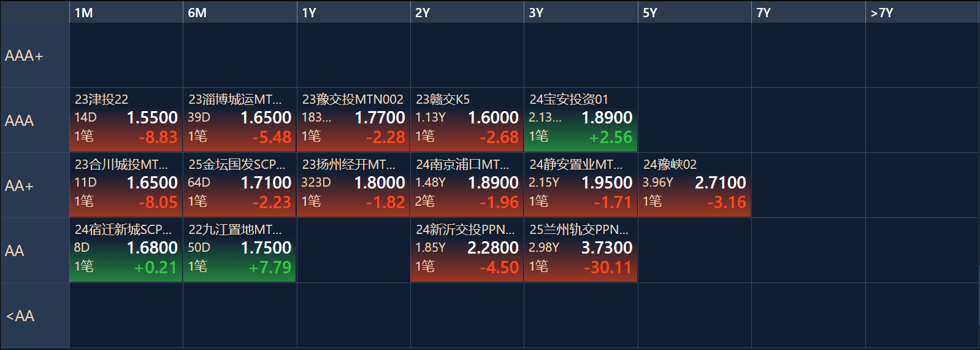The image size is (980, 350).
Task: Click the 2笔 trade count
Action: (x=424, y=201)
